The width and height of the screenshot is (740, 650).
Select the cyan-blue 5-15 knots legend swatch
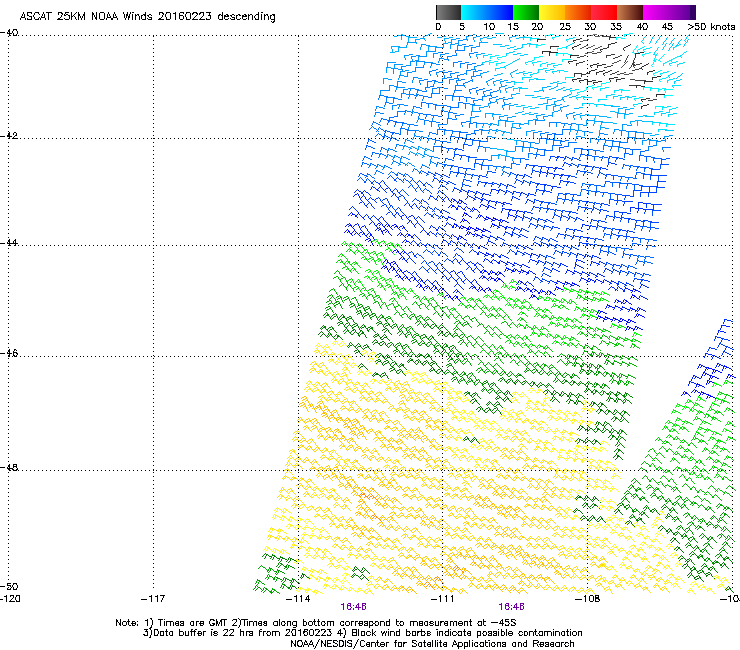pos(487,12)
